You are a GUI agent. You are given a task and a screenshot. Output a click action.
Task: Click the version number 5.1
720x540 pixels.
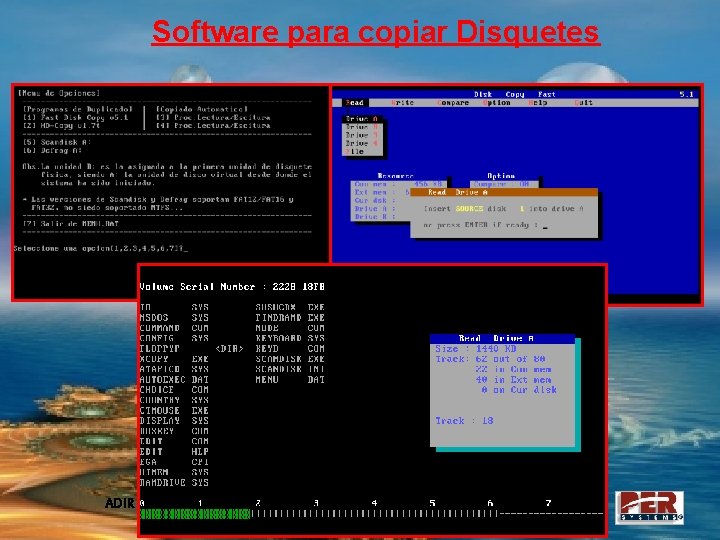click(686, 95)
